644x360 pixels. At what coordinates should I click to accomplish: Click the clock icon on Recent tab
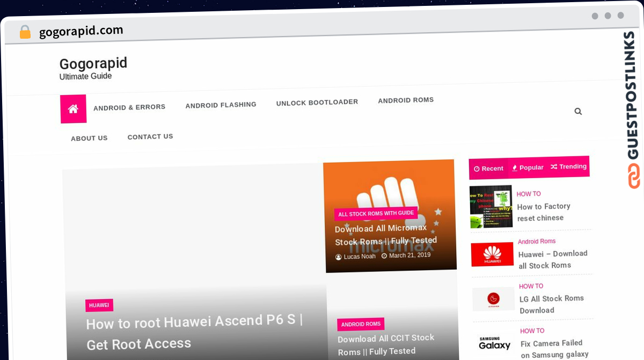click(477, 169)
